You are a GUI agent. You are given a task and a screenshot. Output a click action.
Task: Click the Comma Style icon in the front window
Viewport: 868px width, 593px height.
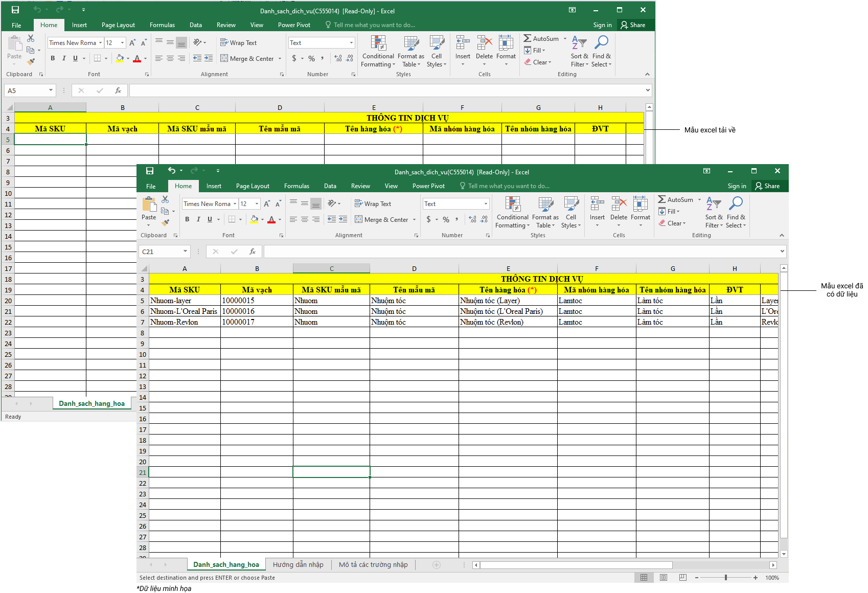click(456, 219)
